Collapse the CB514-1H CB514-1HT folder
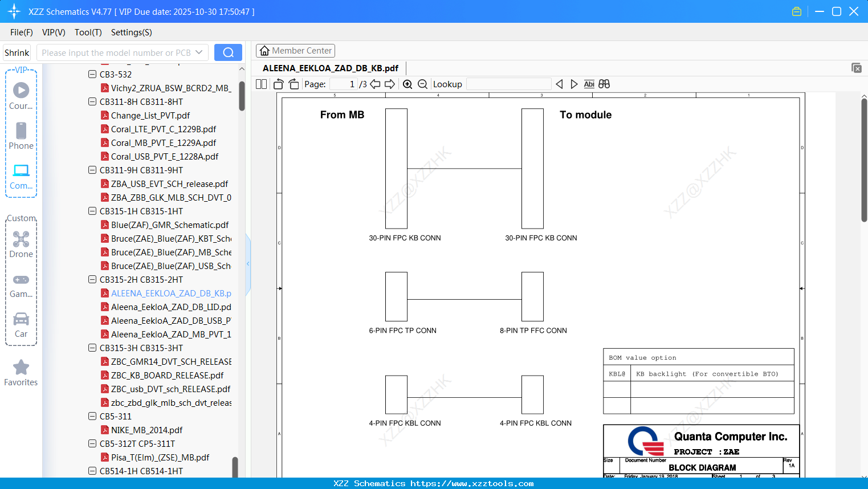This screenshot has width=868, height=489. (92, 471)
